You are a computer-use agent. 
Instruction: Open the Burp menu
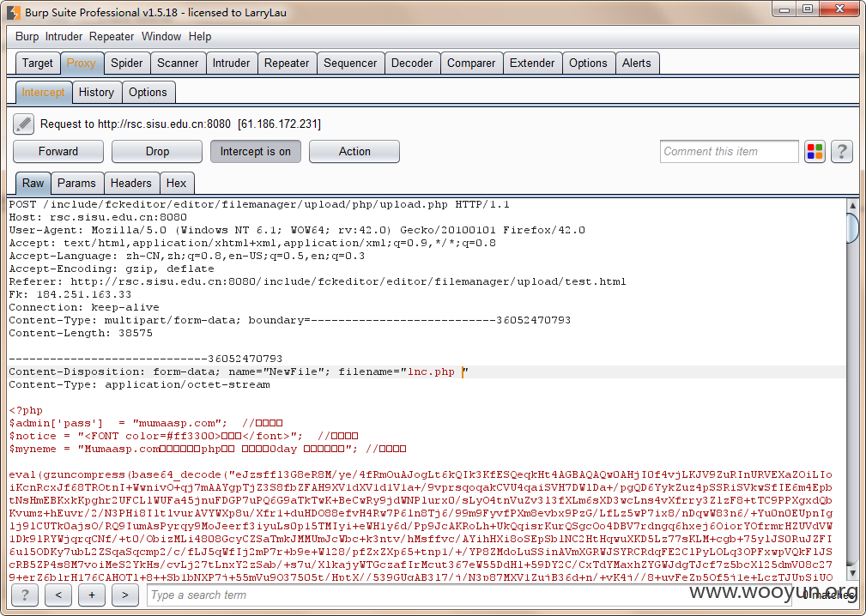click(27, 36)
